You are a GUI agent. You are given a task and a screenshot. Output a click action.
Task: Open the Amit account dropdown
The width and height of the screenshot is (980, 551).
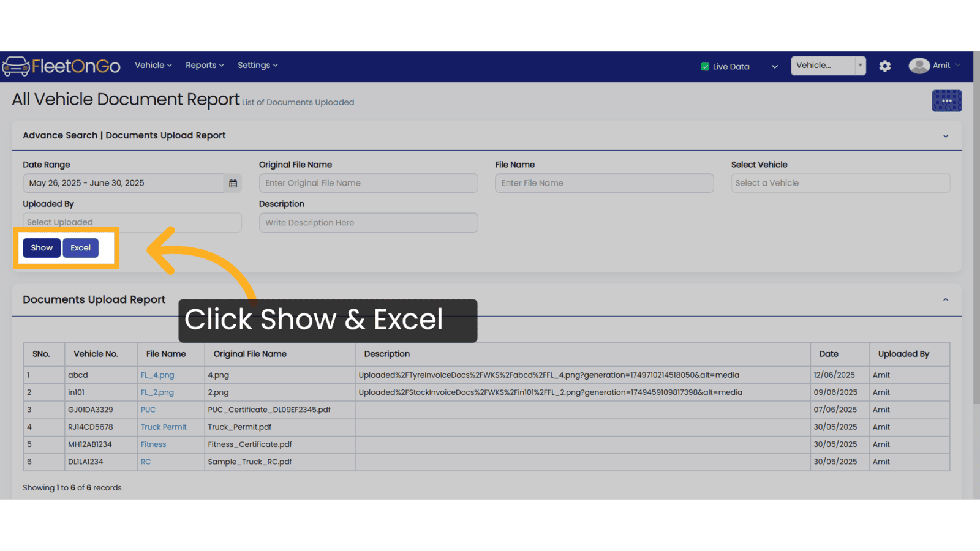tap(946, 66)
